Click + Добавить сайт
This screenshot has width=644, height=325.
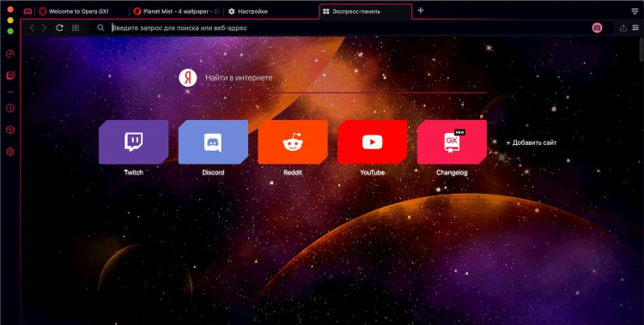click(532, 143)
